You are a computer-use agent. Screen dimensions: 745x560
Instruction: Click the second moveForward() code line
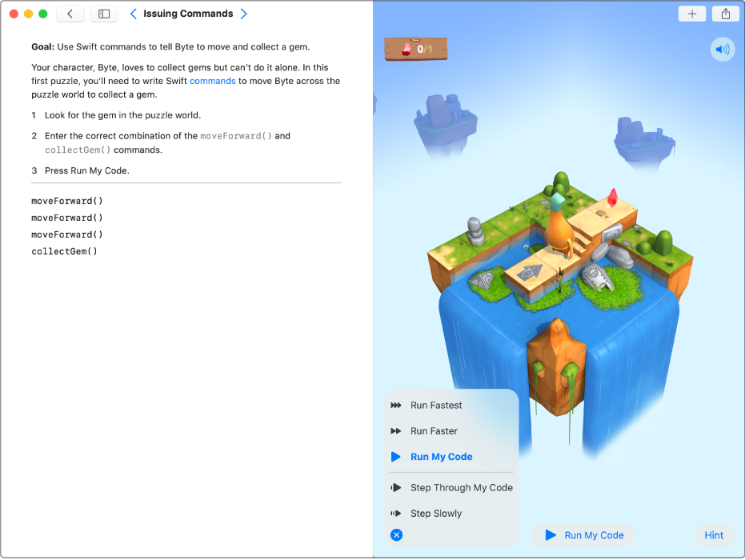[x=67, y=218]
